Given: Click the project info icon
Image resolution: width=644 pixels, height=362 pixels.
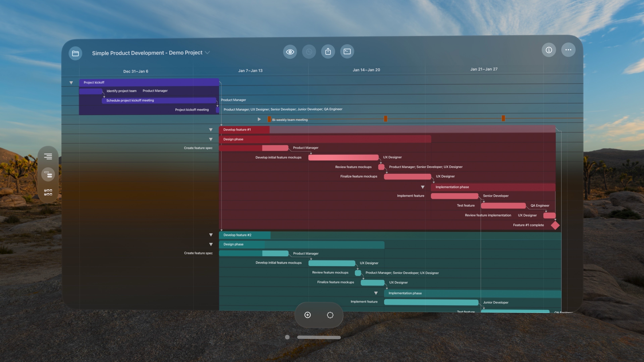Looking at the screenshot, I should tap(549, 50).
